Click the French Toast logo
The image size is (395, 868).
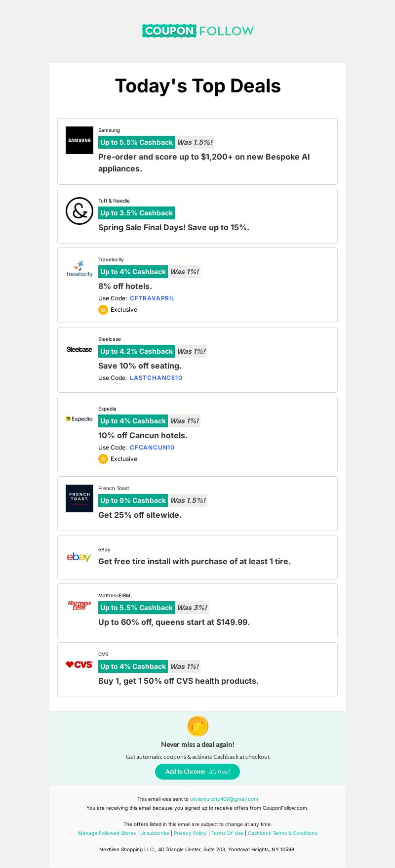tap(79, 498)
